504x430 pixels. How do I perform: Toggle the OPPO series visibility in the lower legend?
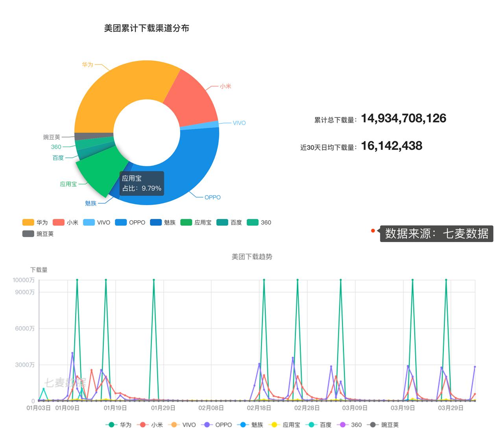coord(207,424)
